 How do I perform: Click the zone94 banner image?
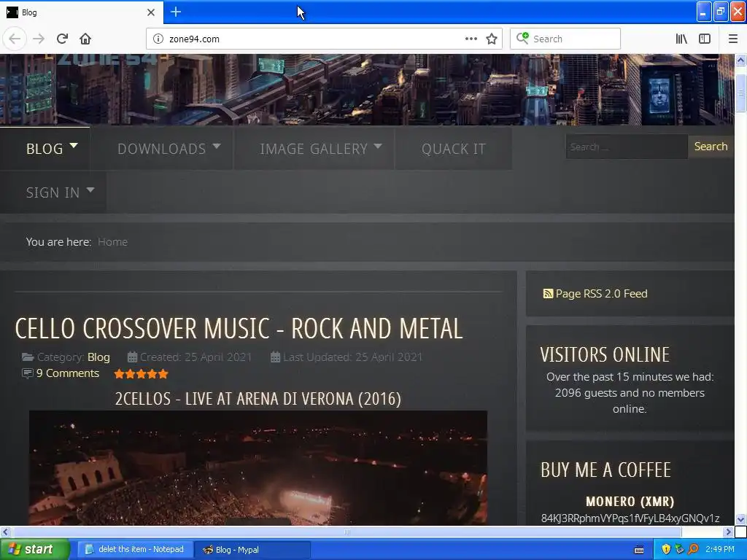[x=367, y=90]
